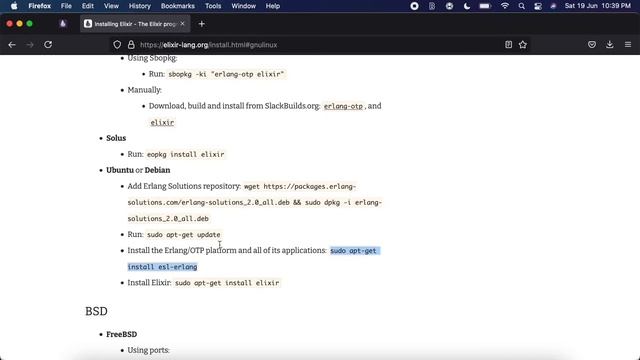
Task: Toggle Do Not Disturb moon icon
Action: tap(467, 6)
